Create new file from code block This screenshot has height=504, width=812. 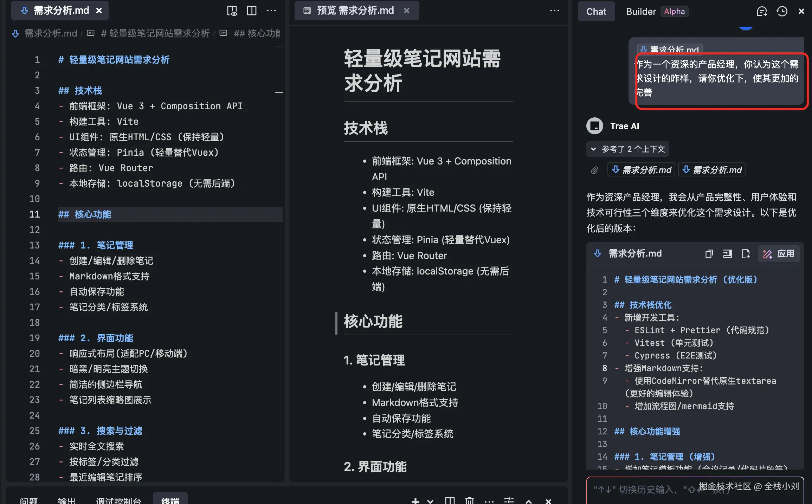pos(746,254)
